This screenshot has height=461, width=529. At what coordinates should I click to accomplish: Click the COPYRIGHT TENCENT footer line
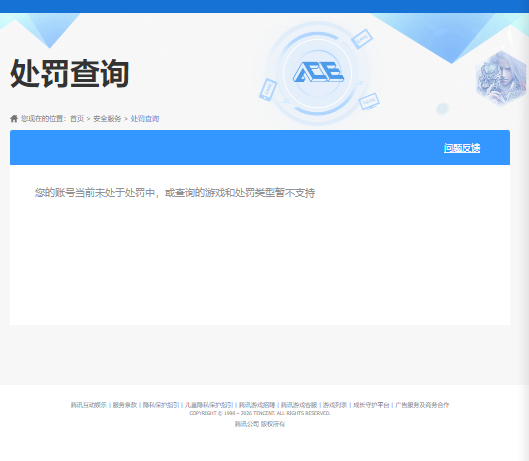(x=260, y=413)
